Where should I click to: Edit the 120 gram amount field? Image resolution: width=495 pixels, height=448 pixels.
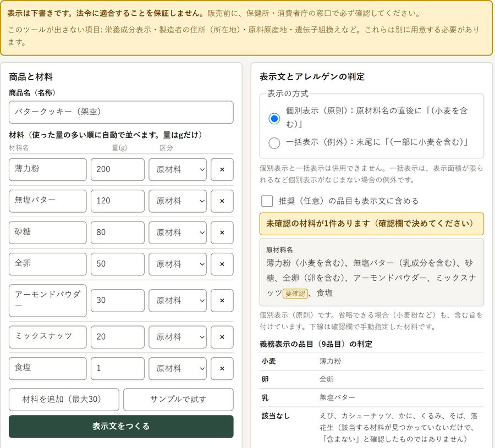[x=118, y=201]
